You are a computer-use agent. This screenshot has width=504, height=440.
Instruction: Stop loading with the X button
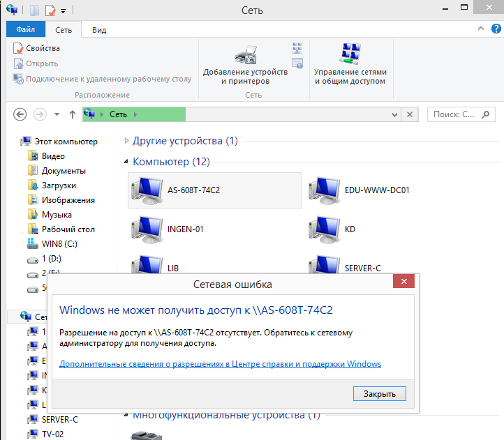coord(410,114)
